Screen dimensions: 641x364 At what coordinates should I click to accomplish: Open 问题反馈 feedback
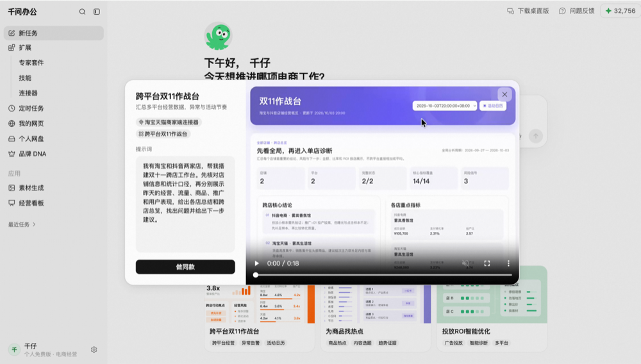[577, 11]
